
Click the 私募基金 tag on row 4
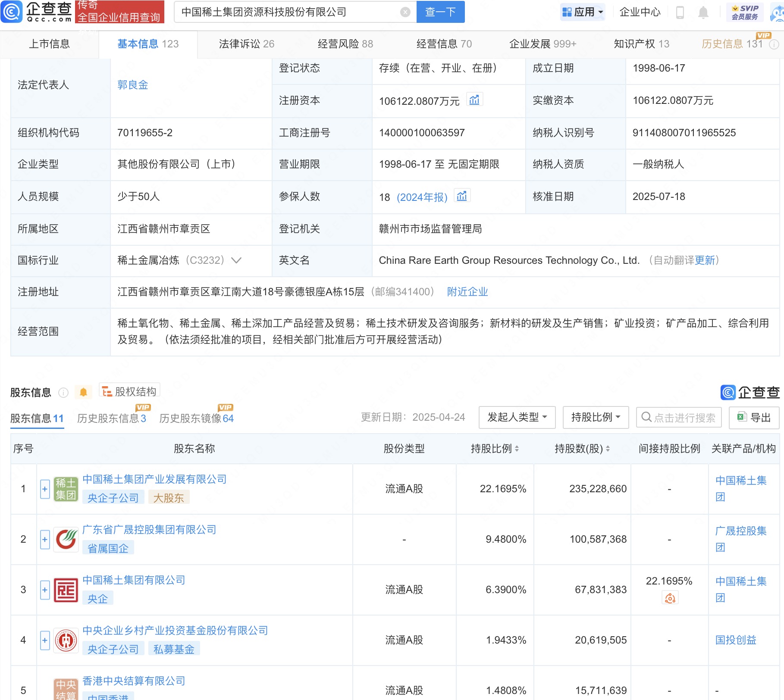(x=174, y=649)
